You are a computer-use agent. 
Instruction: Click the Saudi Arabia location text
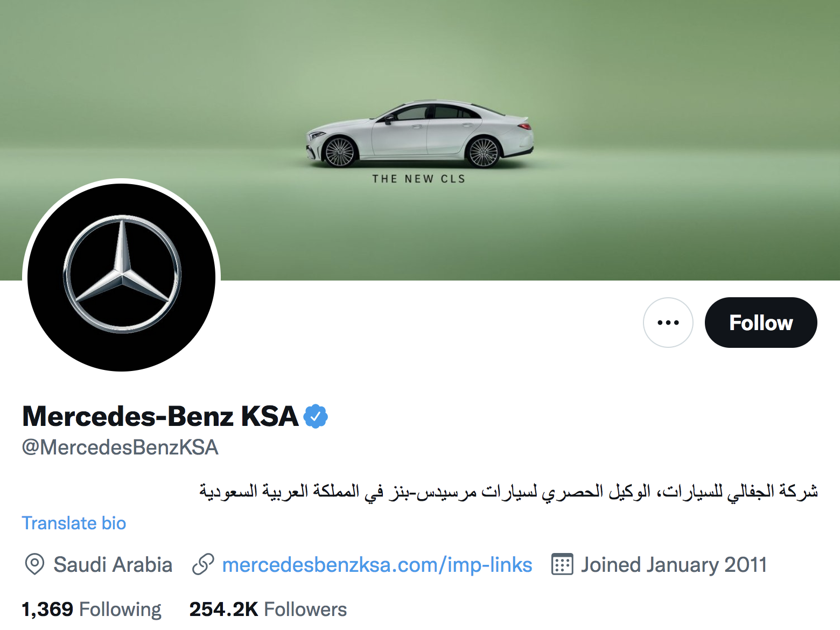(x=113, y=564)
